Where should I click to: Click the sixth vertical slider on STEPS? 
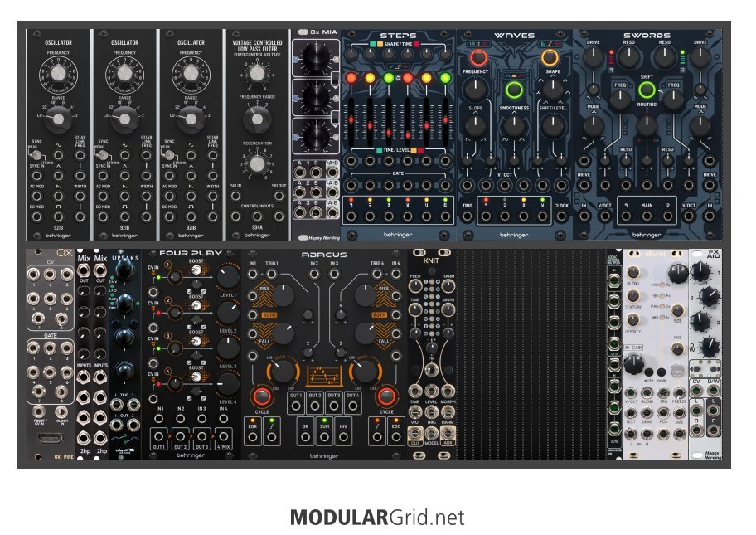tap(445, 120)
